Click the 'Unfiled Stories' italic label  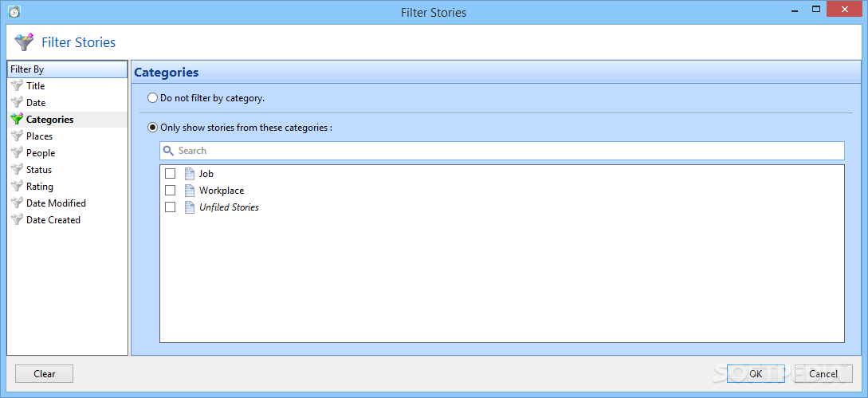coord(230,207)
